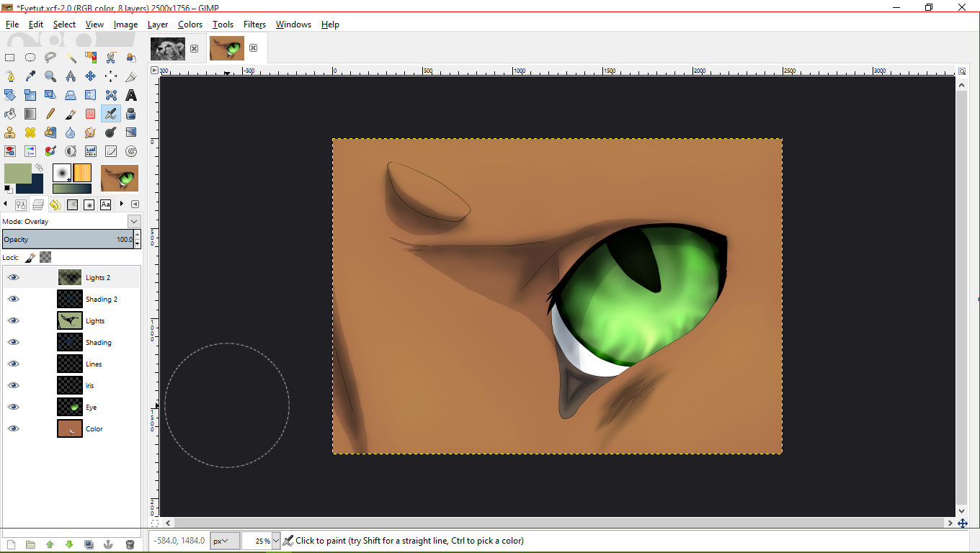Image resolution: width=980 pixels, height=553 pixels.
Task: Select the Blend gradient tool
Action: 30,114
